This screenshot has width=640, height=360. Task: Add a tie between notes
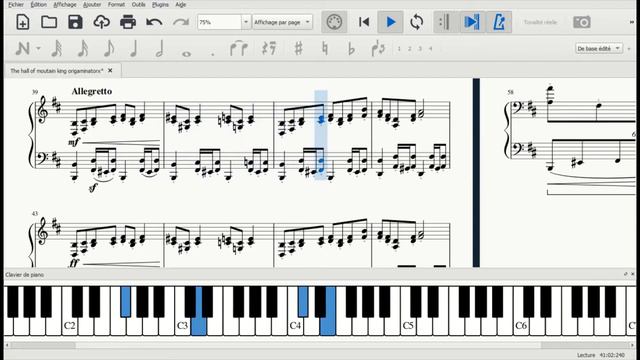click(238, 49)
